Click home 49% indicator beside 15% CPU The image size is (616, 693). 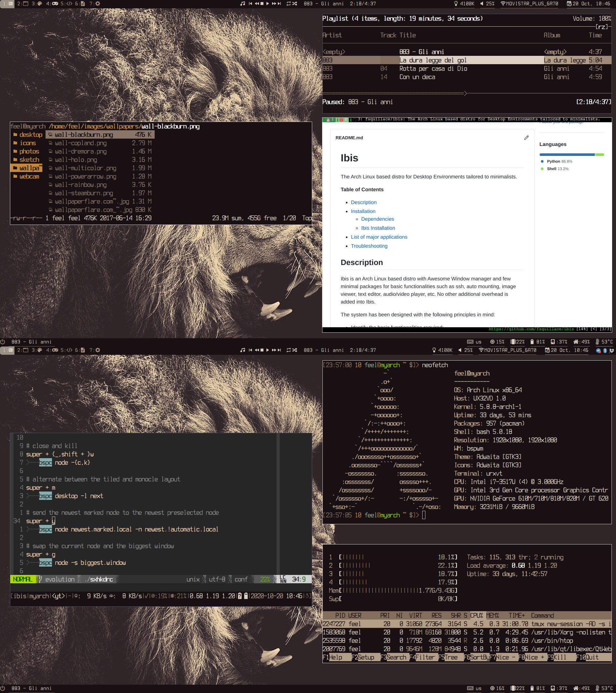pos(581,342)
